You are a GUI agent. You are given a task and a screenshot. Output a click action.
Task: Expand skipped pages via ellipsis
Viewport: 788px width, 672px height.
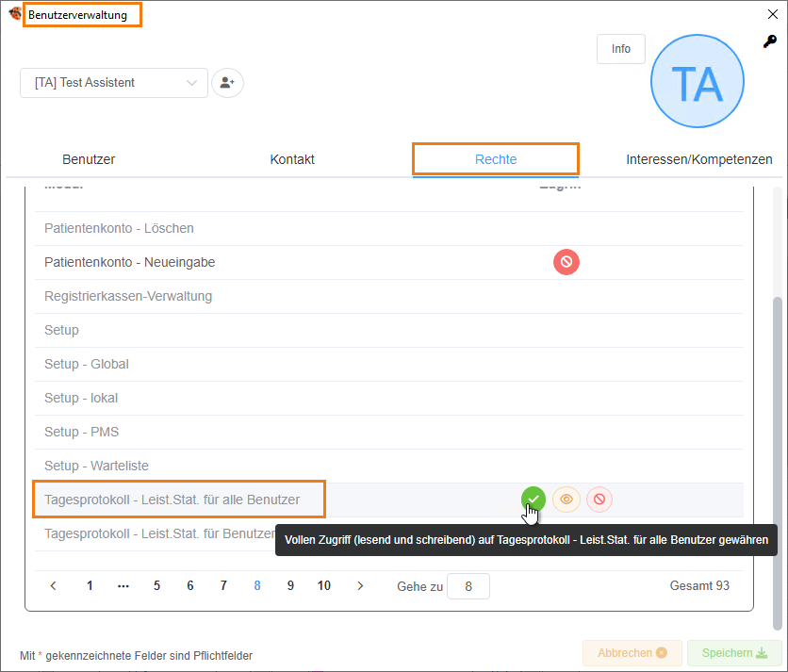(123, 586)
